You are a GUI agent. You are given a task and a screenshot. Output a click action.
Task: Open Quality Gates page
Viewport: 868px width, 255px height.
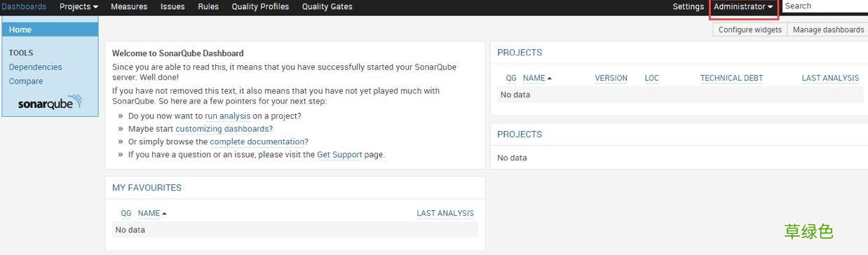327,6
